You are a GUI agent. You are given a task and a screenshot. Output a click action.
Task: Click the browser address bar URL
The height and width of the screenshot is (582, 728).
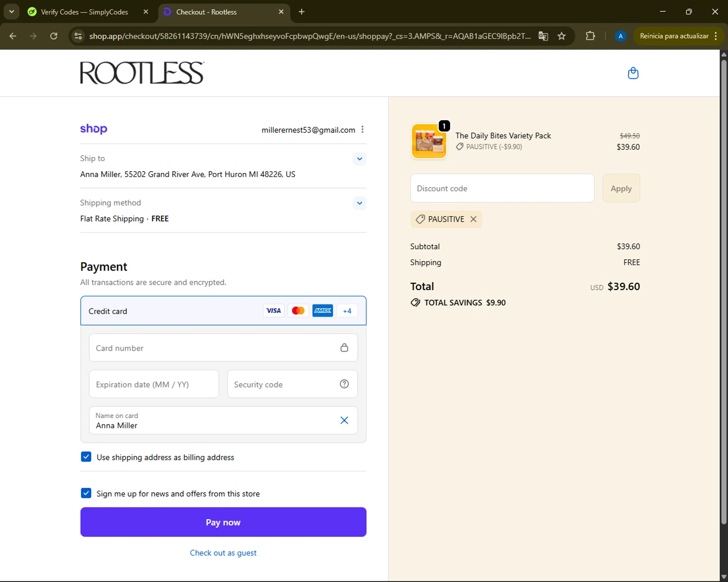click(x=310, y=36)
